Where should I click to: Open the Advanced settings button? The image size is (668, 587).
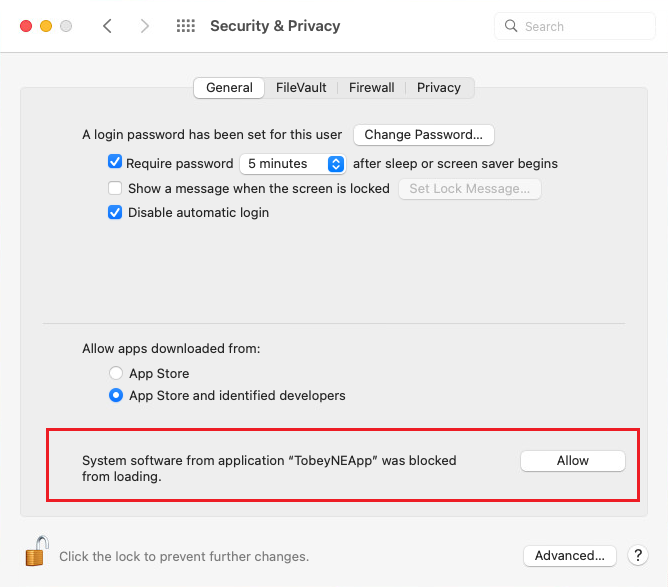point(570,555)
